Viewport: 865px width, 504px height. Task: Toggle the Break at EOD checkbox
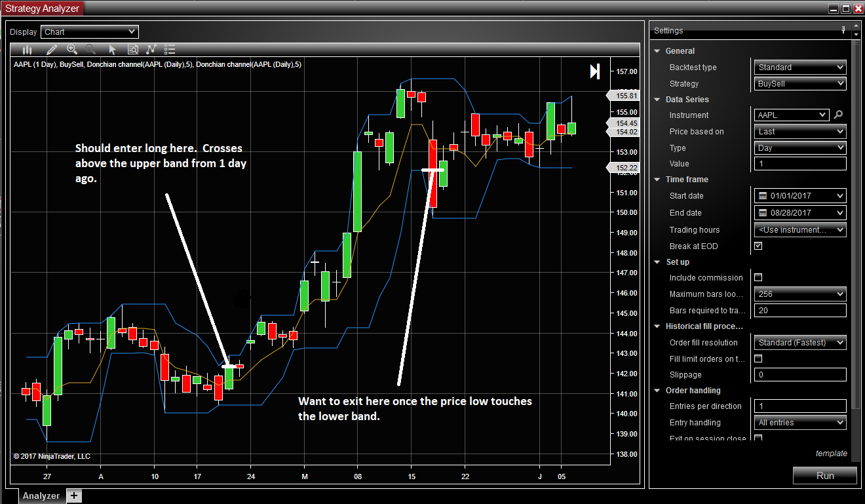[759, 246]
